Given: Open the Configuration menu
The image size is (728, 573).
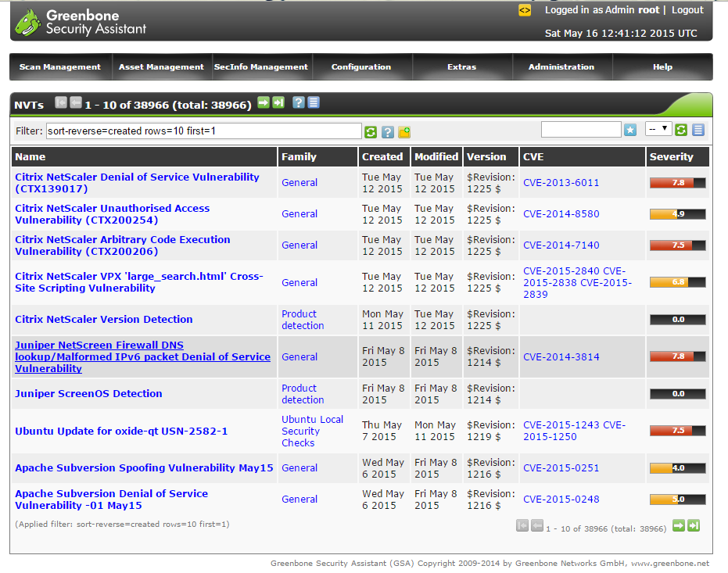Looking at the screenshot, I should pyautogui.click(x=362, y=67).
